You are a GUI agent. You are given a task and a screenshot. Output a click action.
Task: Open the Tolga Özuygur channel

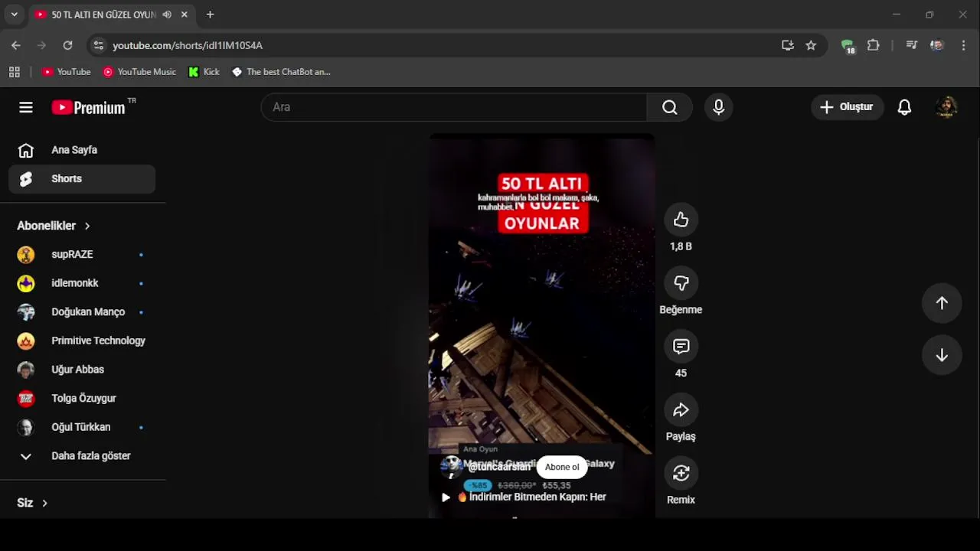click(x=83, y=399)
